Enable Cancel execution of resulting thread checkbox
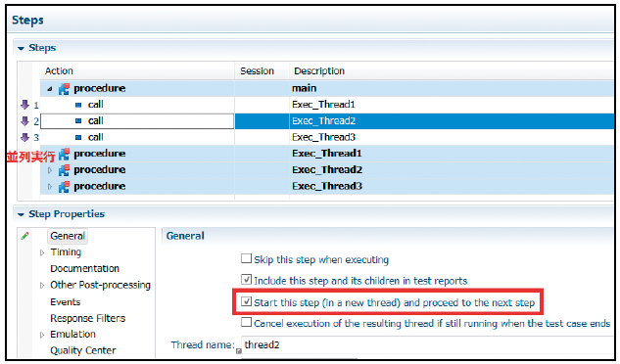 247,323
